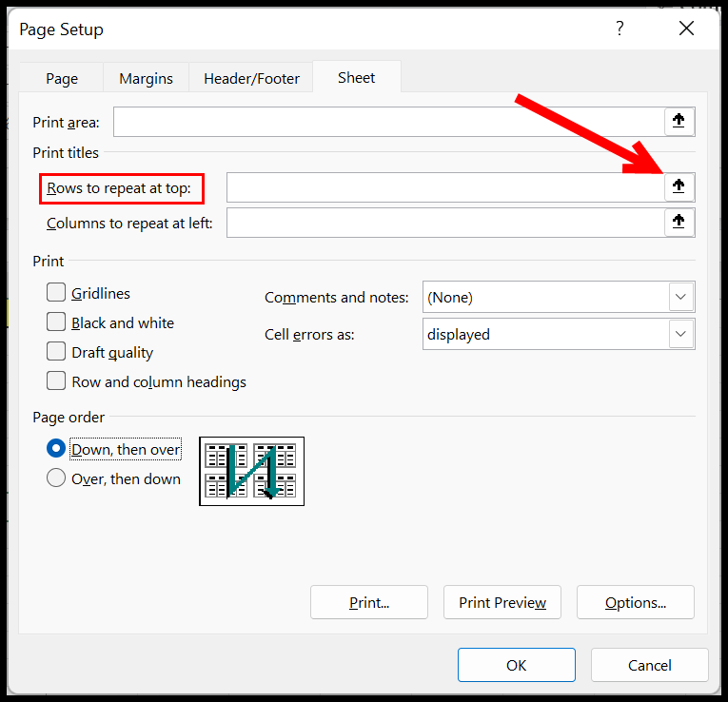
Task: Click the Print area range selector arrow icon
Action: [679, 122]
